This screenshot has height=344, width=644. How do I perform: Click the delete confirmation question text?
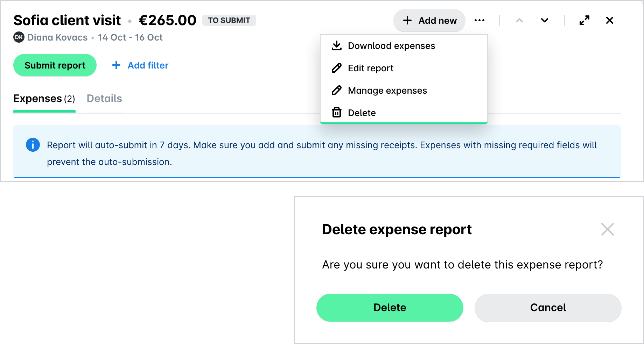(x=463, y=265)
